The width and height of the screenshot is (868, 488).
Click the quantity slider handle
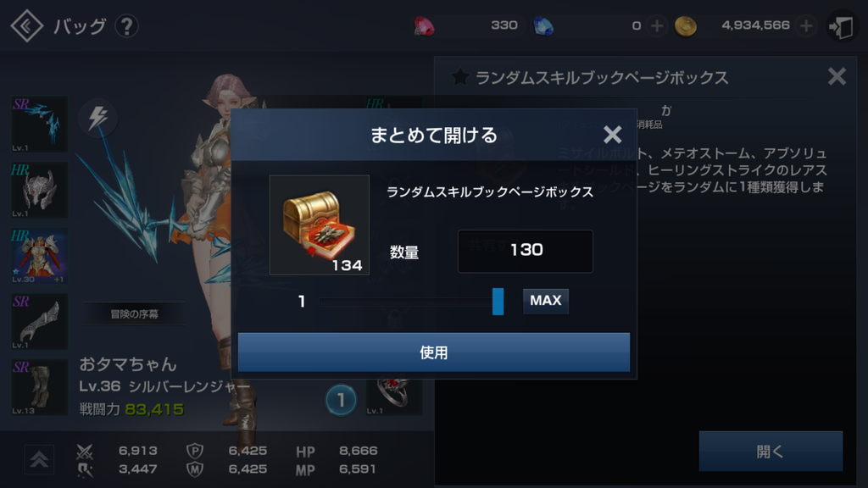[x=498, y=302]
